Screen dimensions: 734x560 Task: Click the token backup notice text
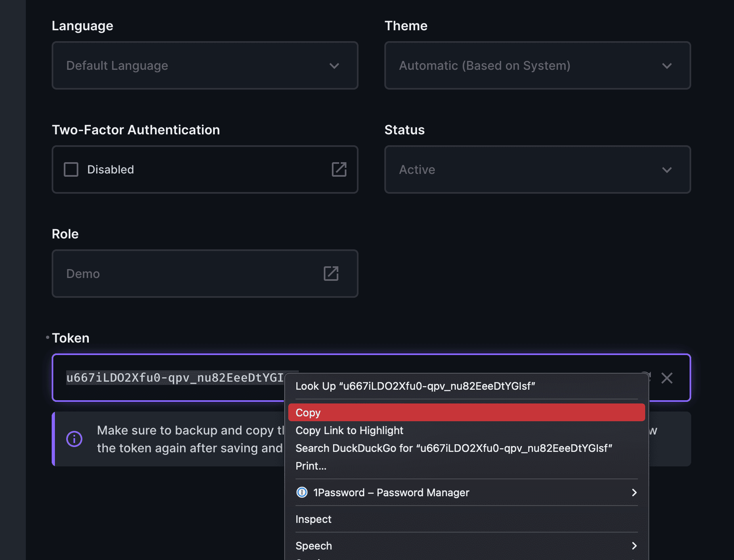click(190, 439)
